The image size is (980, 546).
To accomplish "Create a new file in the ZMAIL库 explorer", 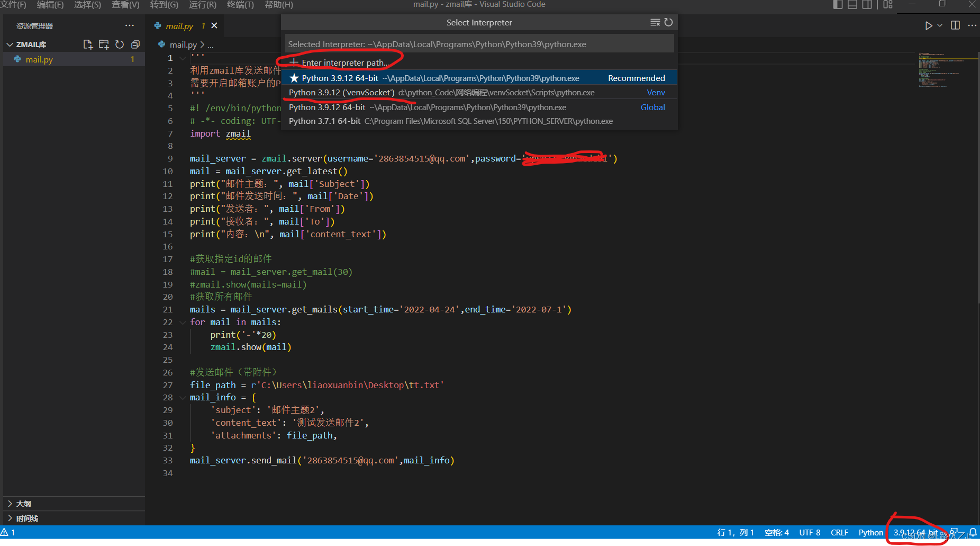I will click(88, 44).
